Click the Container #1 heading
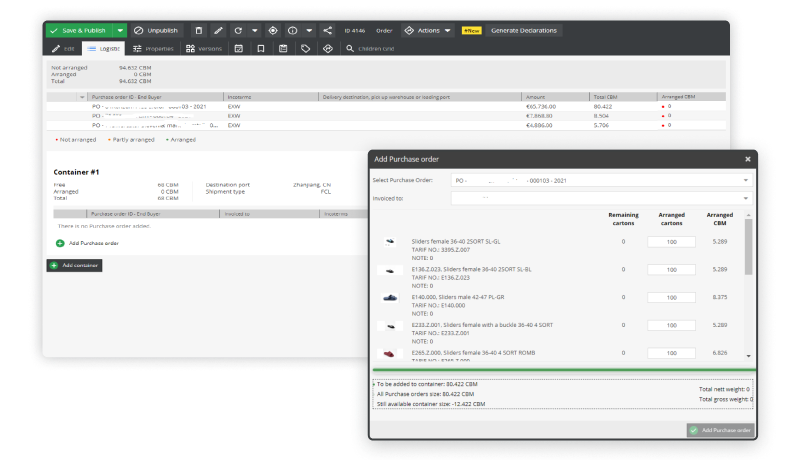This screenshot has height=460, width=800. pos(77,172)
